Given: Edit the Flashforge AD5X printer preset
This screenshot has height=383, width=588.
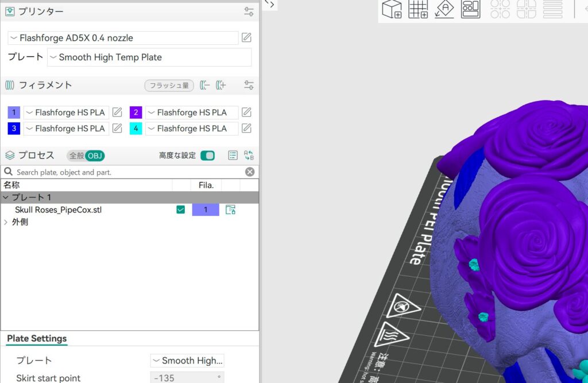Looking at the screenshot, I should coord(246,38).
